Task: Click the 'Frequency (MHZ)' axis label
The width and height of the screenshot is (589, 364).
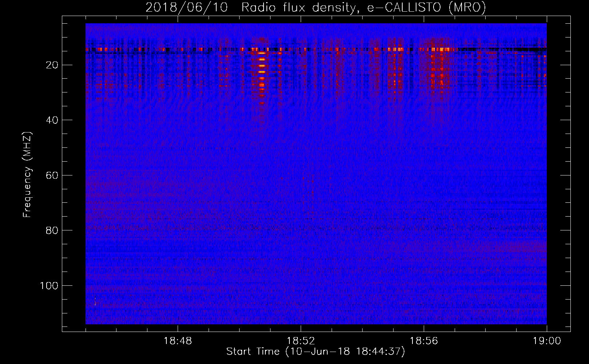Action: pyautogui.click(x=28, y=175)
